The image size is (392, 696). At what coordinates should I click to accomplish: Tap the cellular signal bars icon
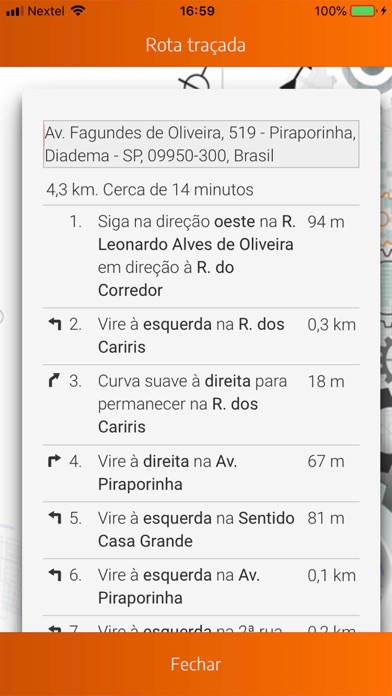point(15,11)
